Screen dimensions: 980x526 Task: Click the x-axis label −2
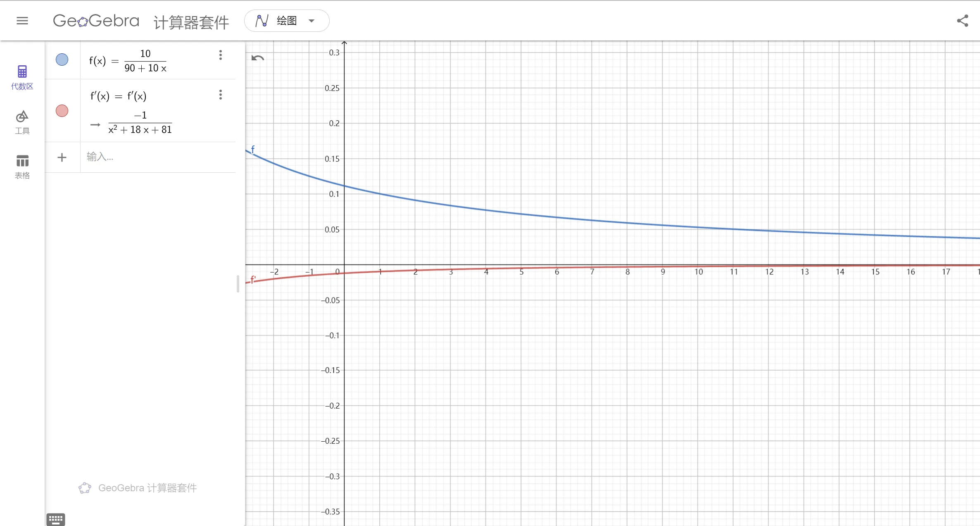pos(274,272)
